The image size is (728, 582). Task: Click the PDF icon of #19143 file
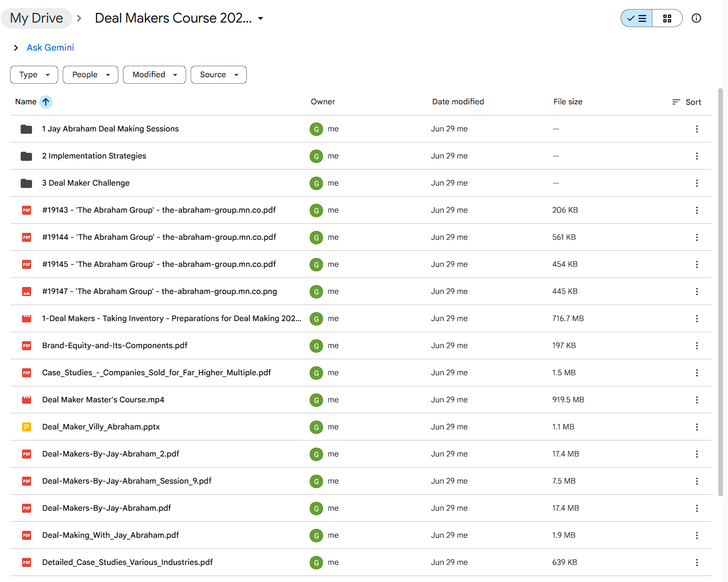tap(27, 210)
